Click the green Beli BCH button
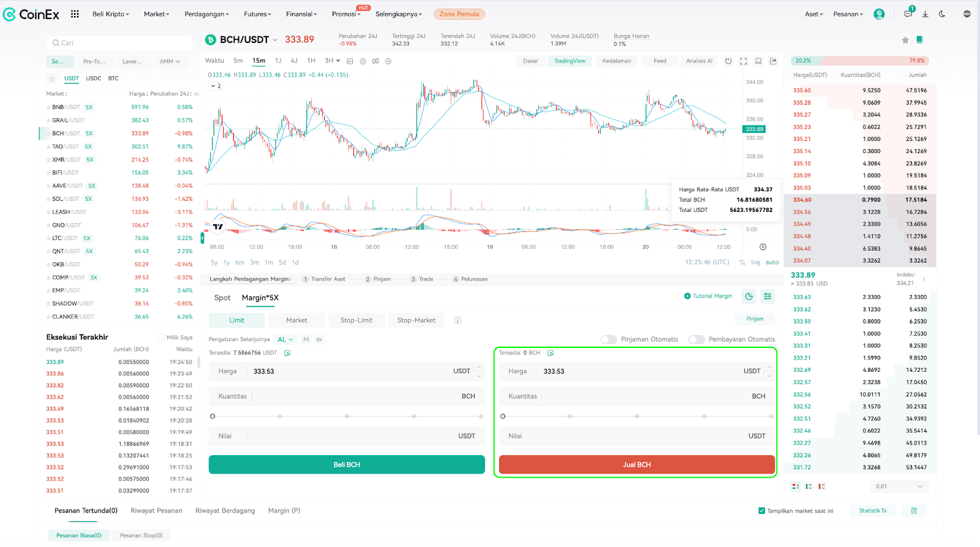Screen dimensions: 980x547 tap(347, 465)
